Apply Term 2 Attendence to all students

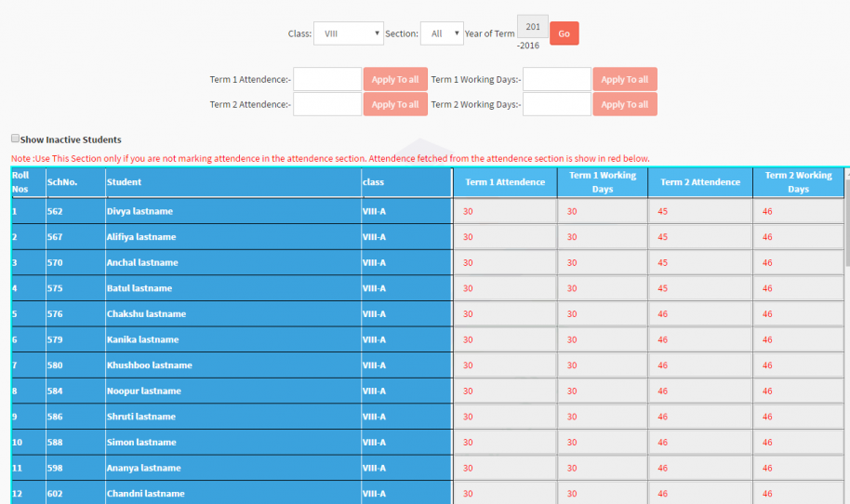coord(395,104)
